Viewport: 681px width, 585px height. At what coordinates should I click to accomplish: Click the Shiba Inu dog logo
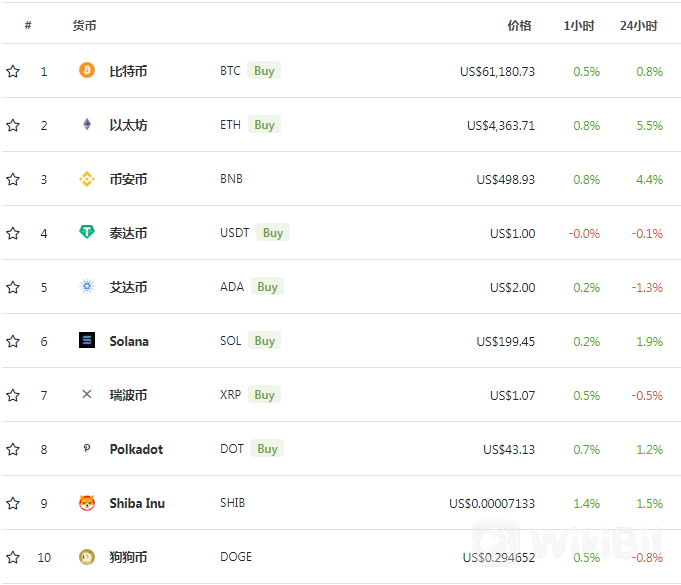[x=87, y=503]
